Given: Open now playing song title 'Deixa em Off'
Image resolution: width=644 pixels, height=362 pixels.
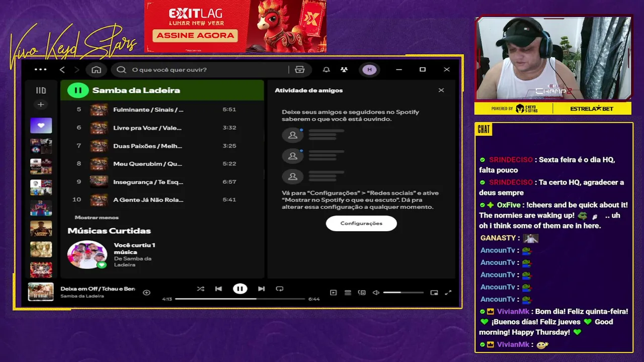Looking at the screenshot, I should coord(98,289).
